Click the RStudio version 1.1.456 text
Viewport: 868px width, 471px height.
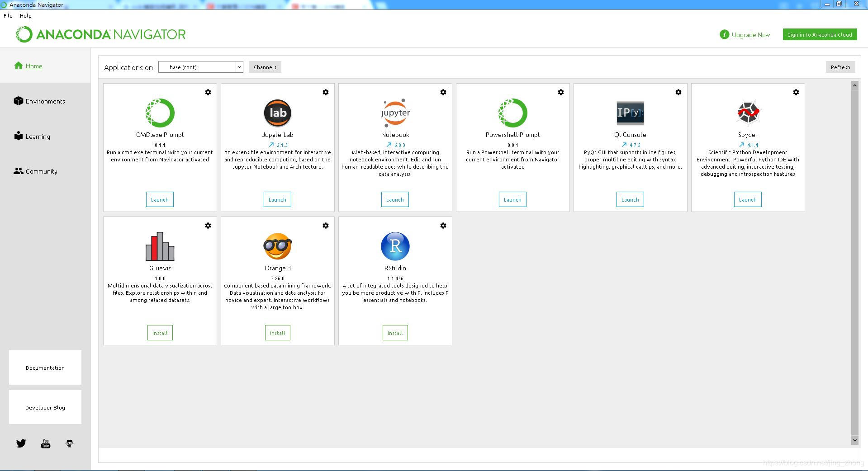coord(395,278)
